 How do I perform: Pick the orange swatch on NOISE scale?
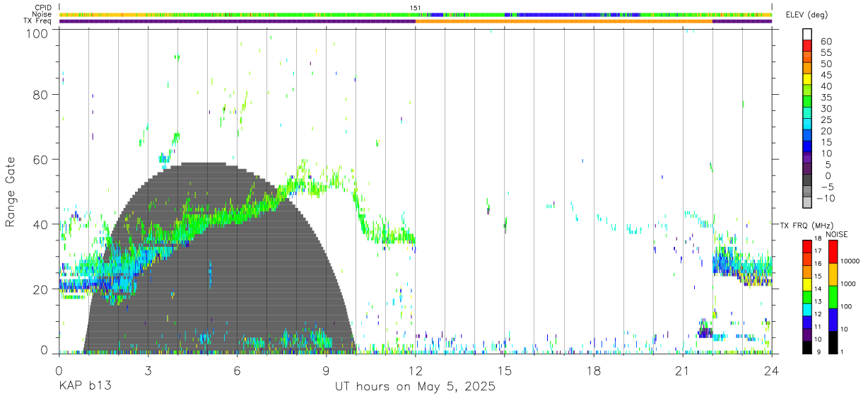tap(833, 274)
